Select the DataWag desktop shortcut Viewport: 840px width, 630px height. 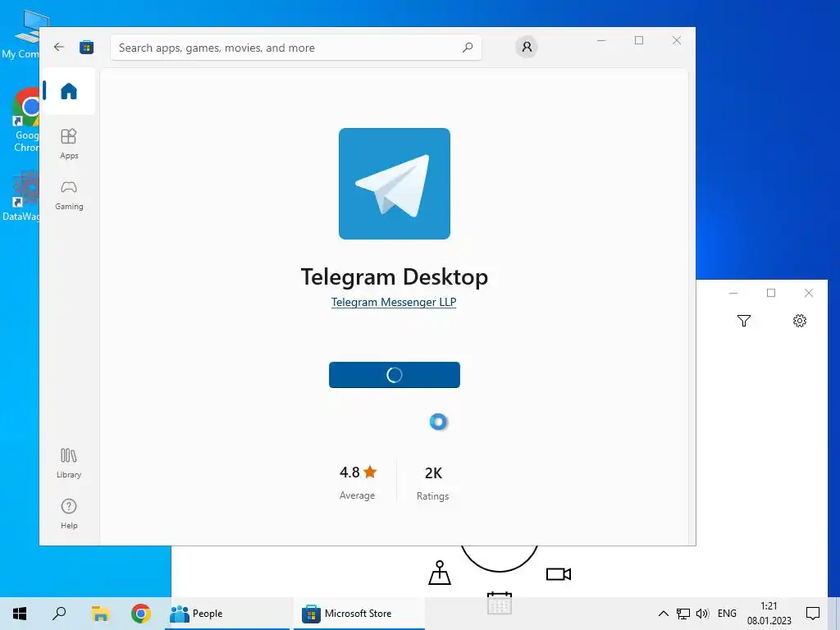point(21,196)
